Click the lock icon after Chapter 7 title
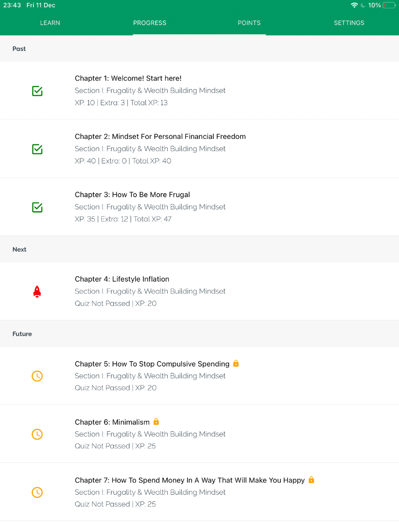Viewport: 399px width, 532px height. (x=311, y=480)
